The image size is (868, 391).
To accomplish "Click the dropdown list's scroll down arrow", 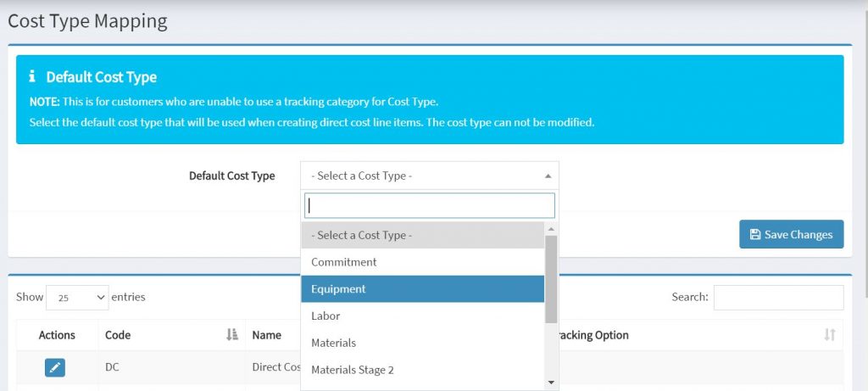I will 551,383.
